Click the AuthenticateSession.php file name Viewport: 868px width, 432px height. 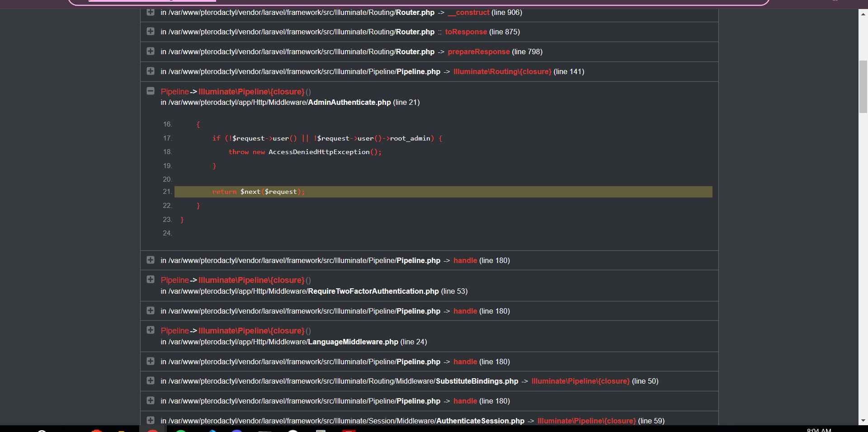[x=480, y=421]
